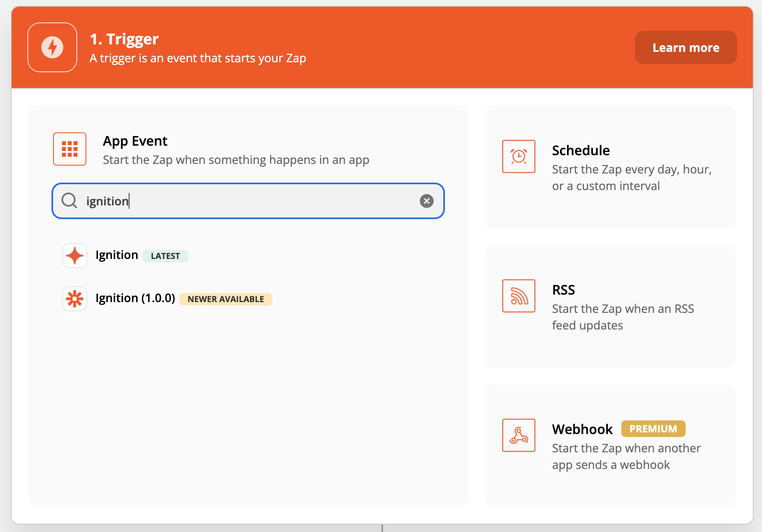The width and height of the screenshot is (762, 532).
Task: Click the LATEST badge beside Ignition
Action: [x=165, y=256]
